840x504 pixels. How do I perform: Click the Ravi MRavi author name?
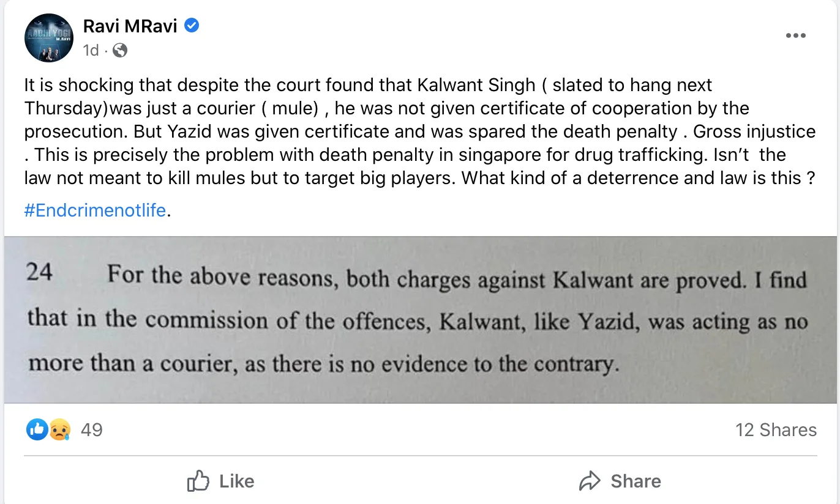coord(130,26)
